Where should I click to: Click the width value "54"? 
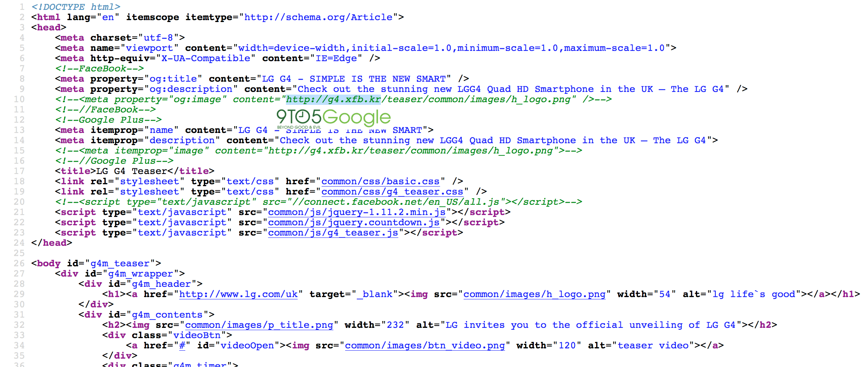(x=665, y=294)
